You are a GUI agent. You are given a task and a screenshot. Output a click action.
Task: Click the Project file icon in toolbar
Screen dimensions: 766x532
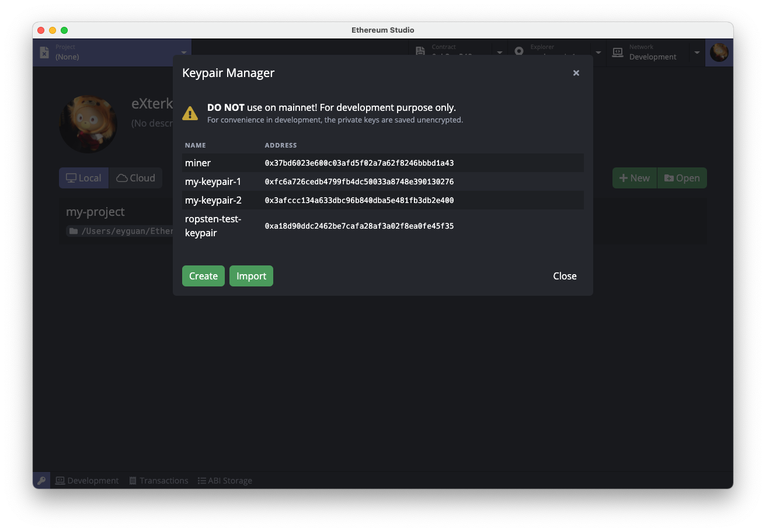click(44, 52)
